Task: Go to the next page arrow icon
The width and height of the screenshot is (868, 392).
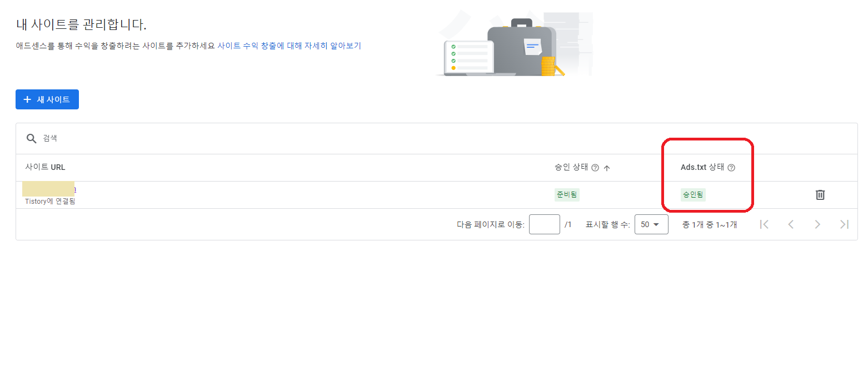Action: click(x=817, y=224)
